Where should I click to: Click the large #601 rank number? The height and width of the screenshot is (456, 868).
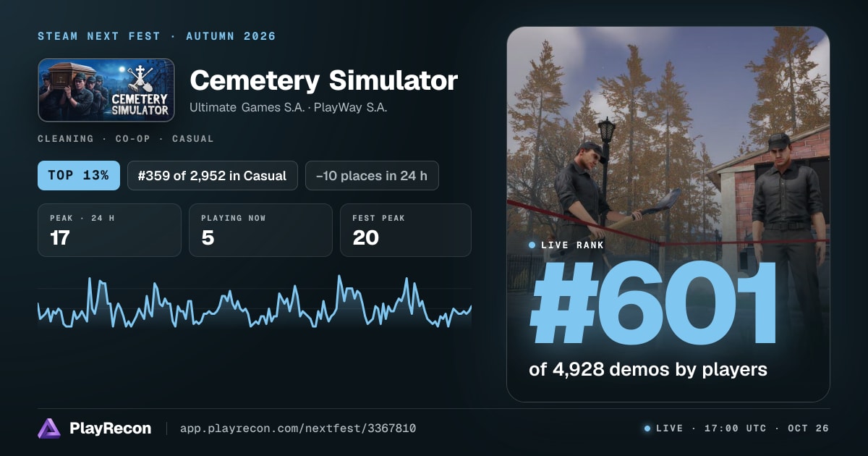(653, 304)
